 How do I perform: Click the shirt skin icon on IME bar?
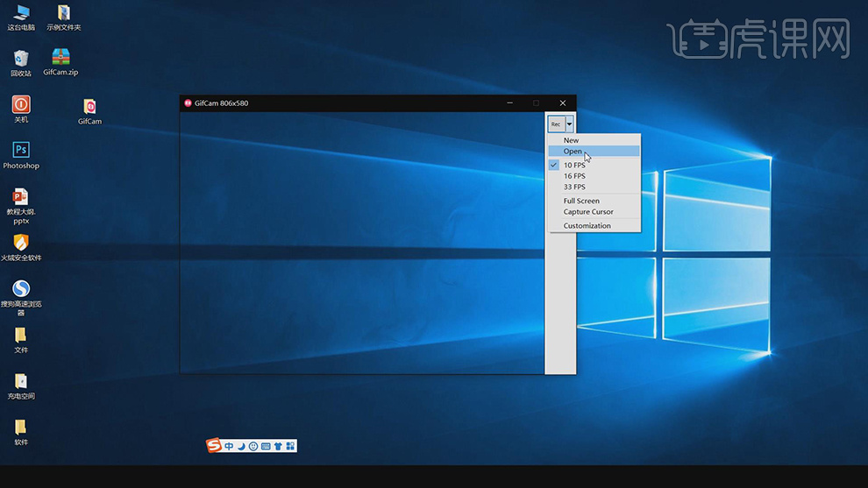[x=278, y=446]
